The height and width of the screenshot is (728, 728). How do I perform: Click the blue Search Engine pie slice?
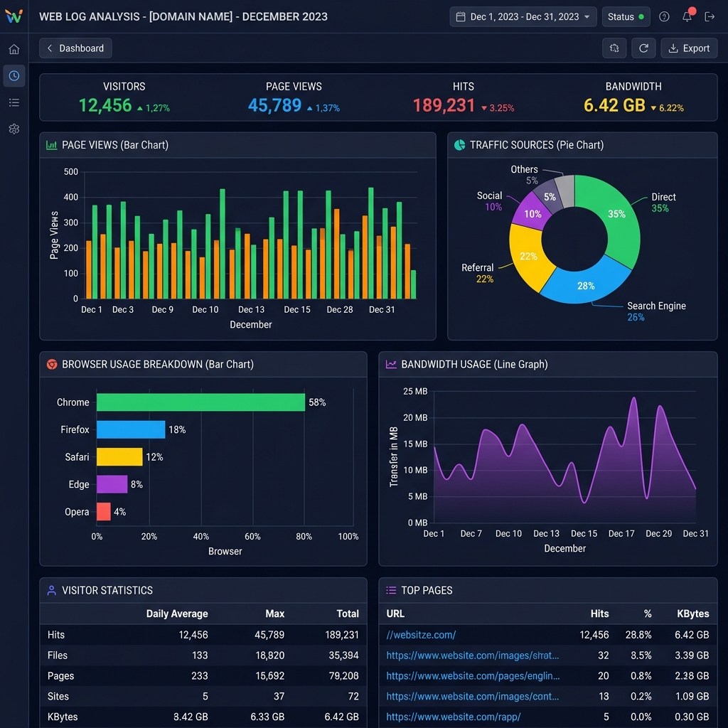586,284
